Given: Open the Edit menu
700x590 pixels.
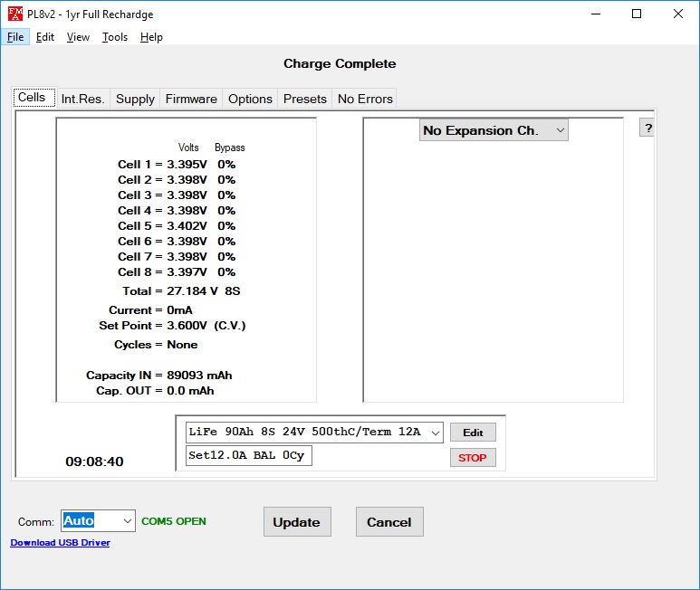Looking at the screenshot, I should [45, 37].
